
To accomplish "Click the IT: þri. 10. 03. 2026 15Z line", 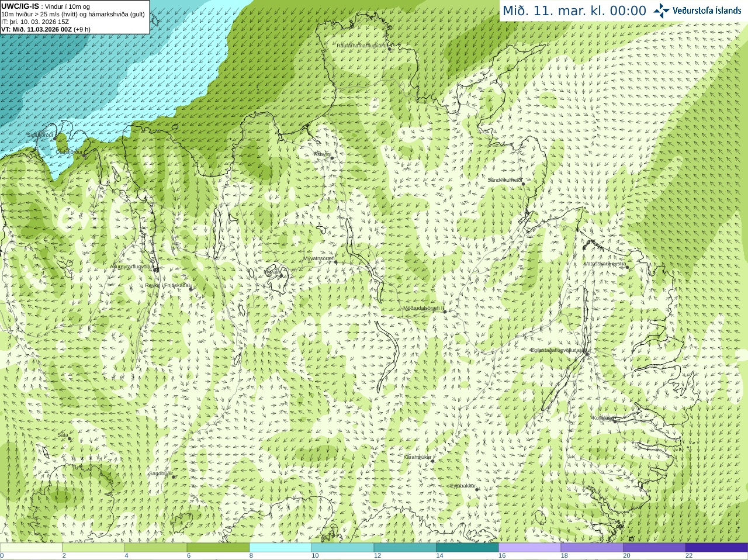I will 35,22.
